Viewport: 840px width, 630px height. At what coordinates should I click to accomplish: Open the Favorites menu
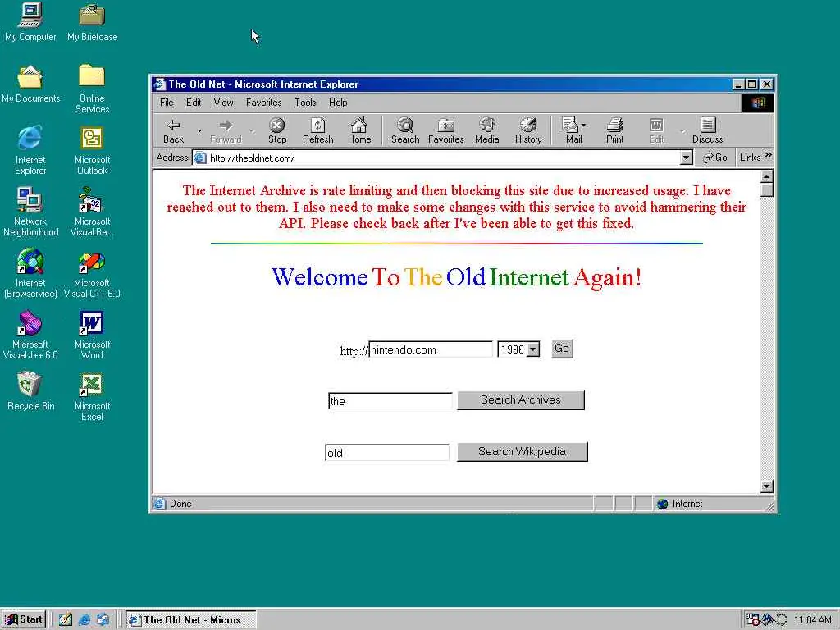(263, 103)
